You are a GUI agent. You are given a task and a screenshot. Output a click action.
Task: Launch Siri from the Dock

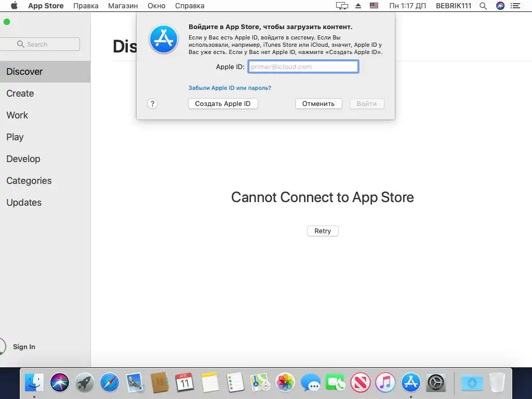pos(59,382)
